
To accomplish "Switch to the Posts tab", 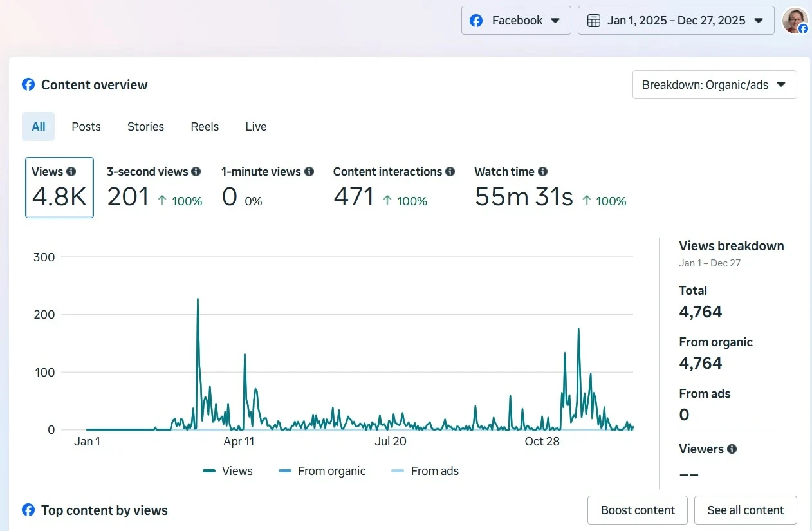I will 86,126.
